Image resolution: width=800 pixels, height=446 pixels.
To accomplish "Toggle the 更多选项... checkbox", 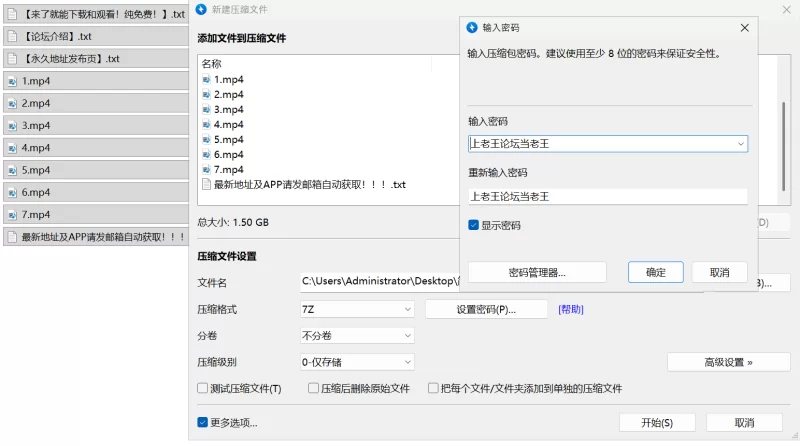I will pos(203,422).
